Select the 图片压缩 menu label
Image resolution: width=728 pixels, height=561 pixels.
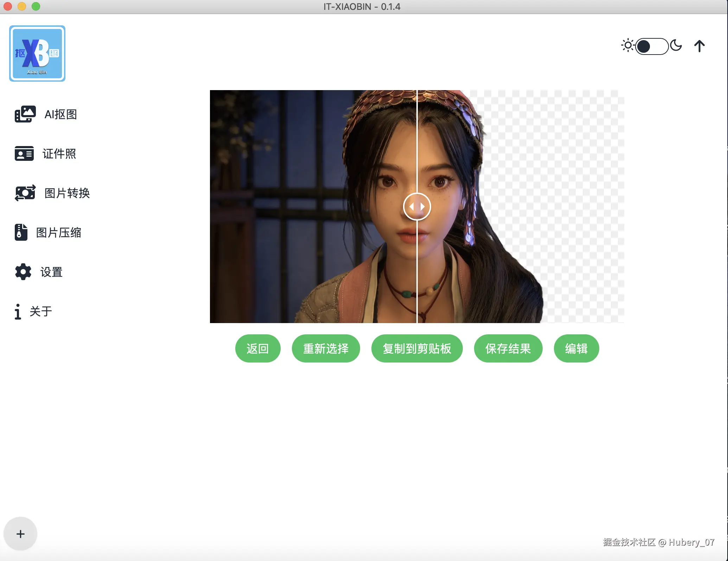(x=58, y=232)
